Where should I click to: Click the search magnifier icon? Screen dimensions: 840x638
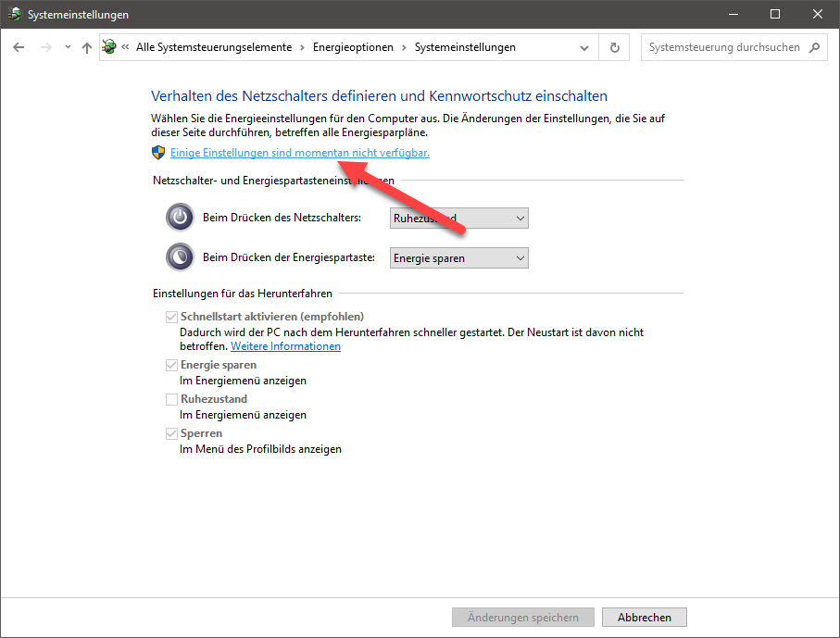(814, 46)
